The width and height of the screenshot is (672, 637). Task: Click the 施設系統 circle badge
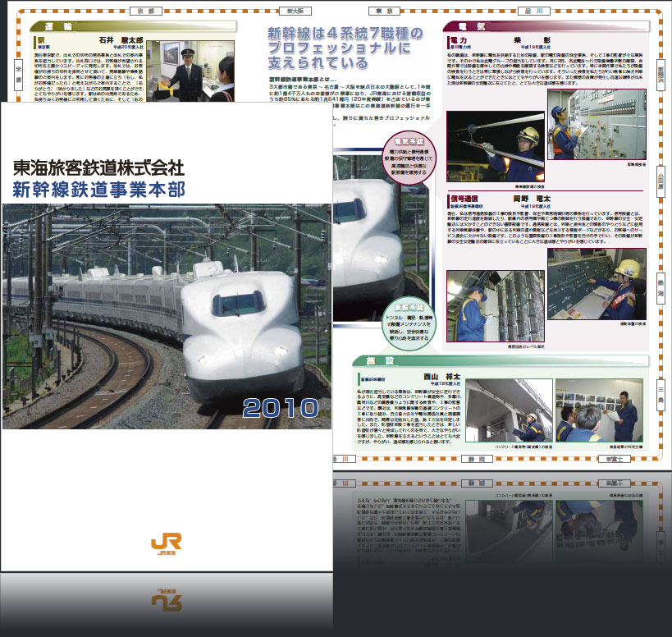tap(409, 323)
